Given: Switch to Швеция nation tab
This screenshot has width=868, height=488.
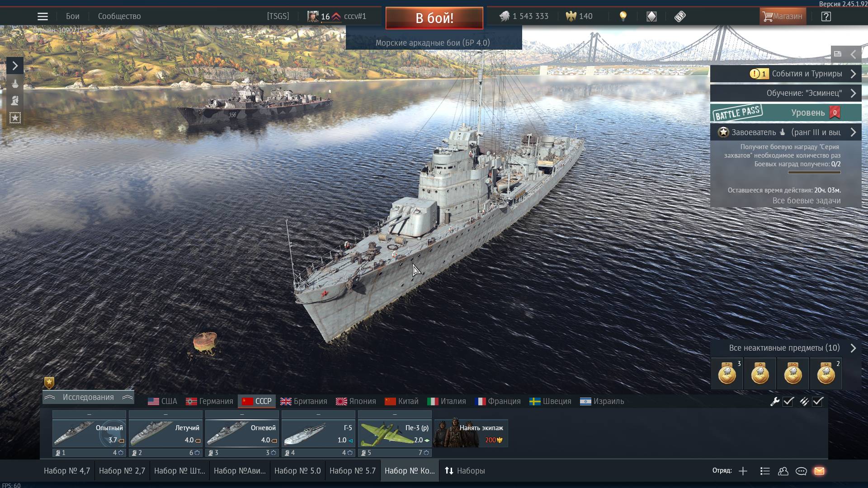Looking at the screenshot, I should tap(551, 401).
